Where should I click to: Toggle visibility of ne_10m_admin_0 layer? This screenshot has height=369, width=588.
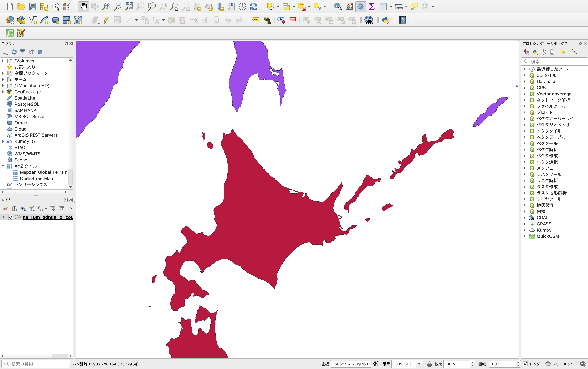(10, 217)
